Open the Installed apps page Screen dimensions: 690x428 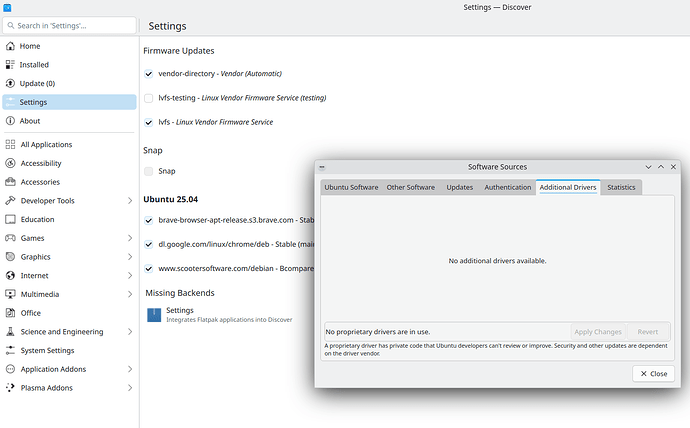(34, 65)
